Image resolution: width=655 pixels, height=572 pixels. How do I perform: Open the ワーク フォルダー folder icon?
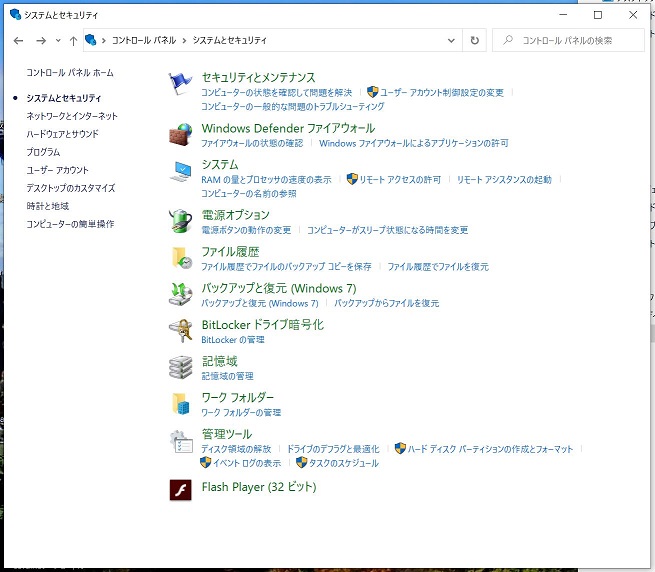[x=180, y=404]
